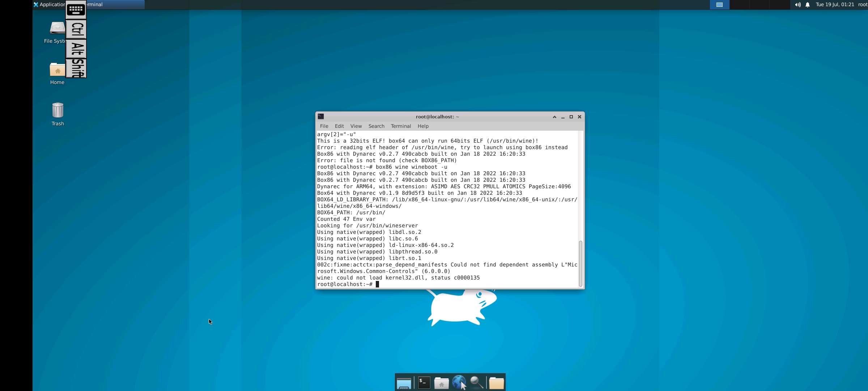This screenshot has height=391, width=868.
Task: Open the root user menu
Action: pos(863,4)
